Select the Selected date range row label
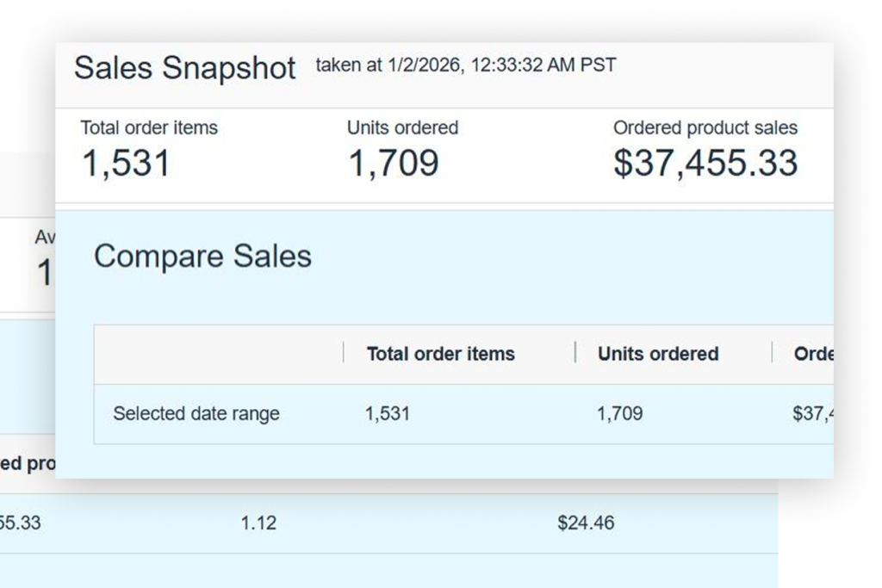This screenshot has height=588, width=882. click(x=196, y=413)
